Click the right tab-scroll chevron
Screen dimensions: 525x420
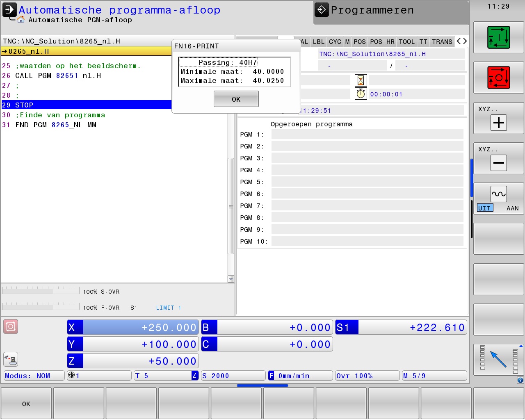pos(465,41)
